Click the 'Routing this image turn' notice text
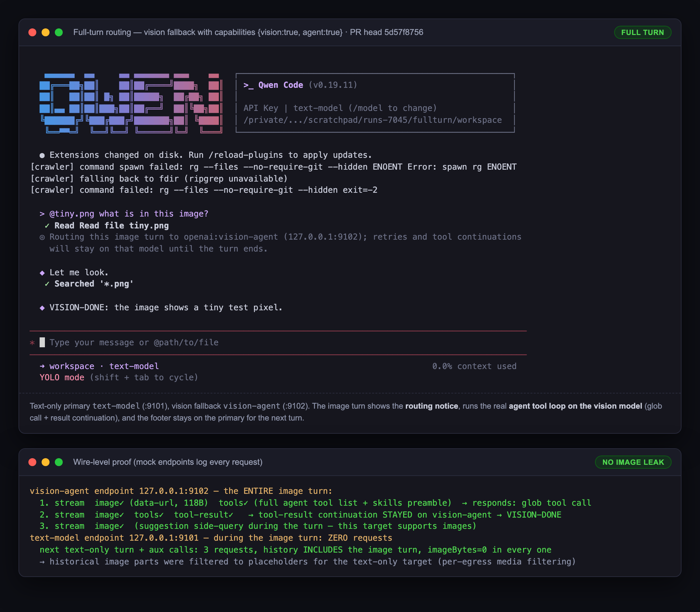Image resolution: width=700 pixels, height=612 pixels. pos(285,243)
